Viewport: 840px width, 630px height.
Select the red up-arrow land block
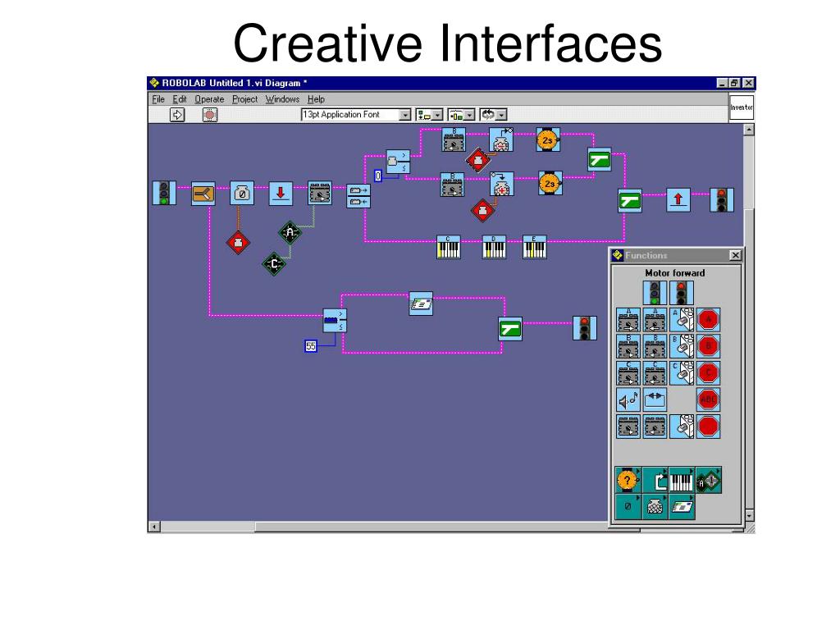pos(678,199)
